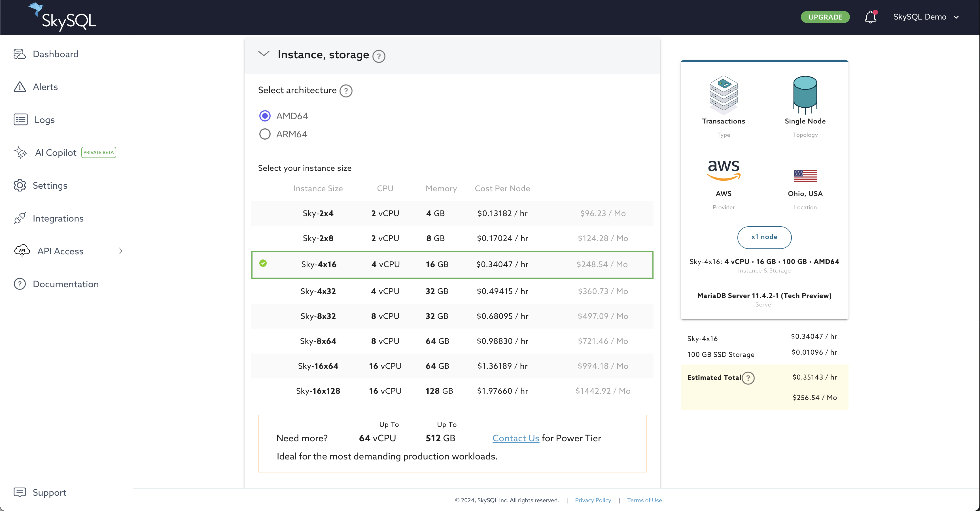Image resolution: width=980 pixels, height=511 pixels.
Task: Select the ARM64 architecture option
Action: (x=265, y=134)
